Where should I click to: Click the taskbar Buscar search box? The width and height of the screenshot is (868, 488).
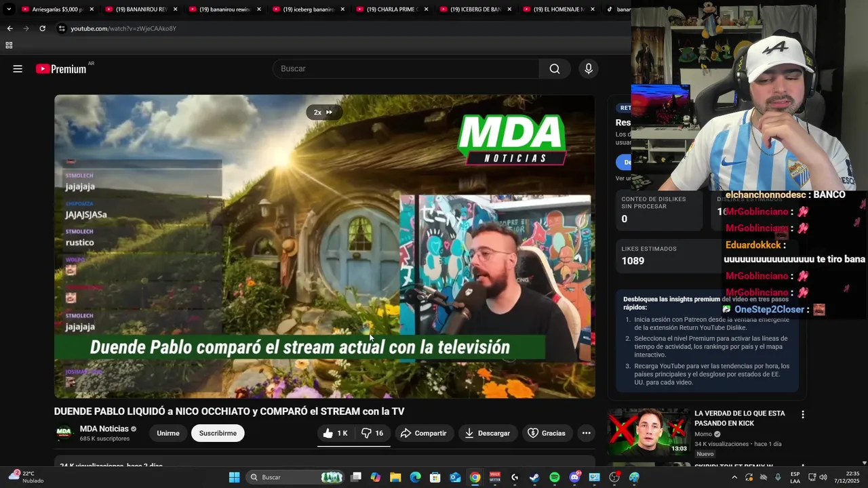[295, 477]
